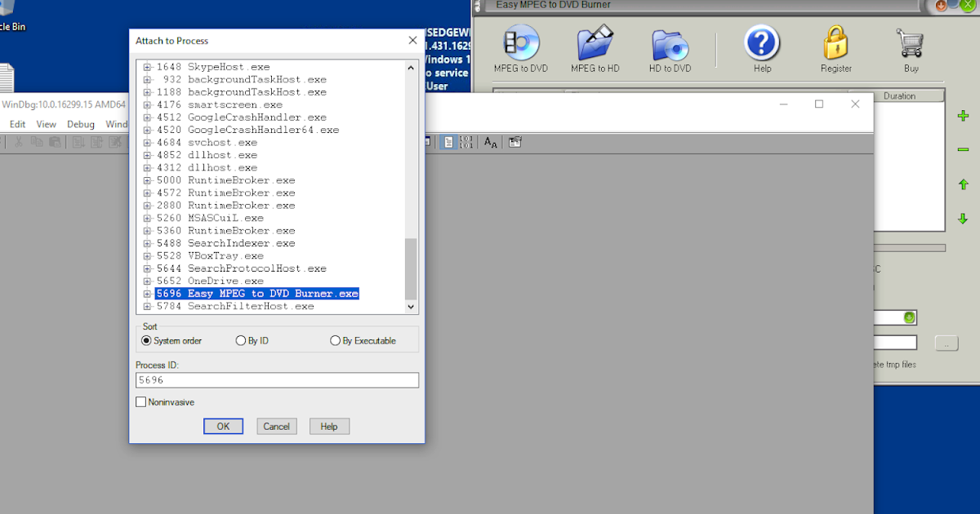This screenshot has height=514, width=980.
Task: Expand the VBoxTray.exe tree item
Action: click(x=147, y=255)
